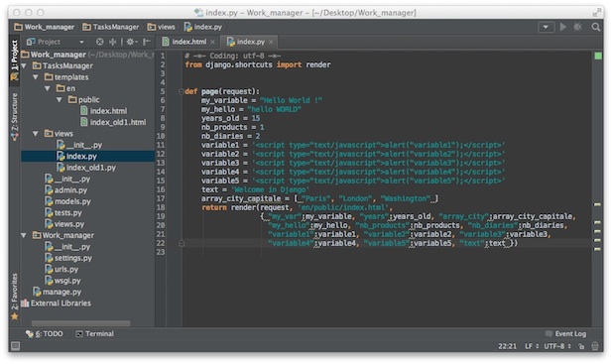
Task: Click Work_manager breadcrumb in navigation bar
Action: tap(44, 27)
